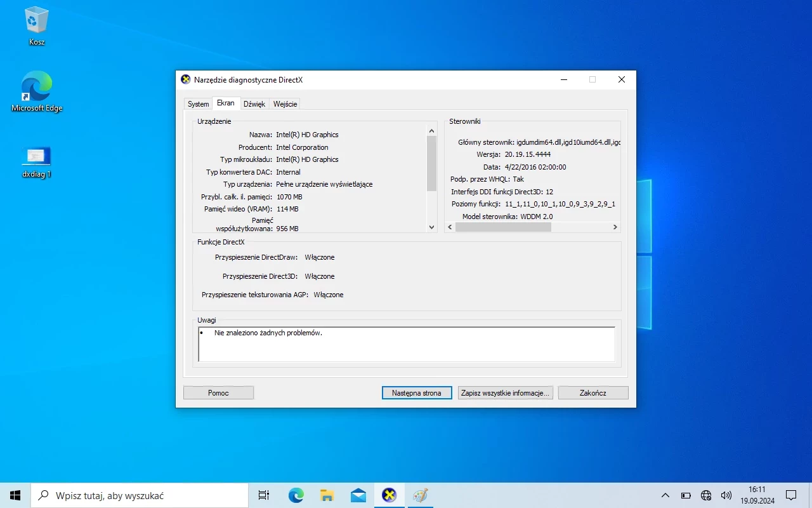
Task: Switch to the Dźwięk tab
Action: pos(254,104)
